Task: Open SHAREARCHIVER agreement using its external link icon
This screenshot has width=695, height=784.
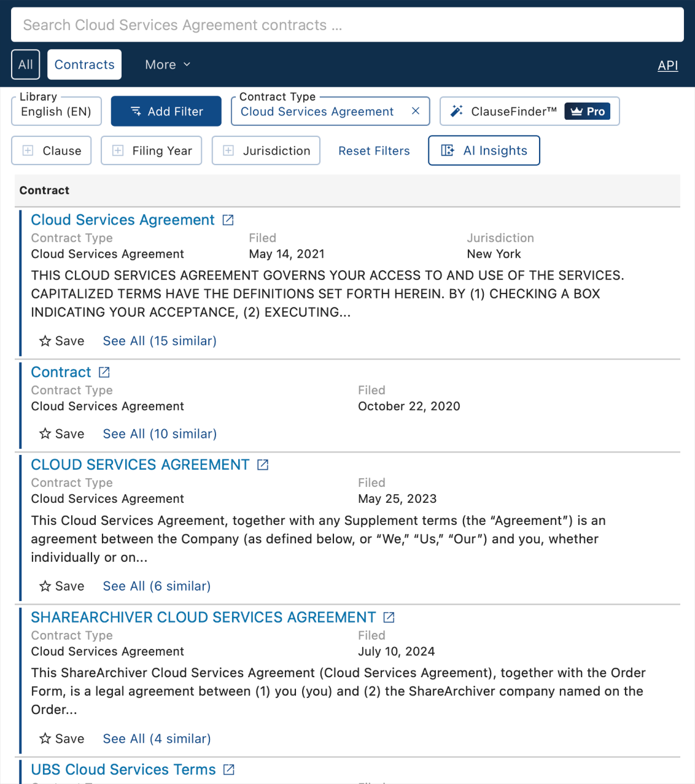Action: pyautogui.click(x=389, y=617)
